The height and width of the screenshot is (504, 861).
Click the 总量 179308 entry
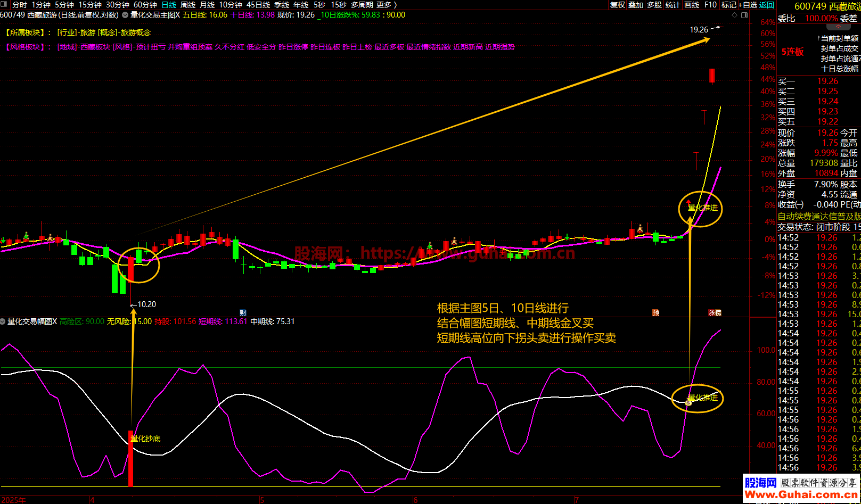[808, 163]
